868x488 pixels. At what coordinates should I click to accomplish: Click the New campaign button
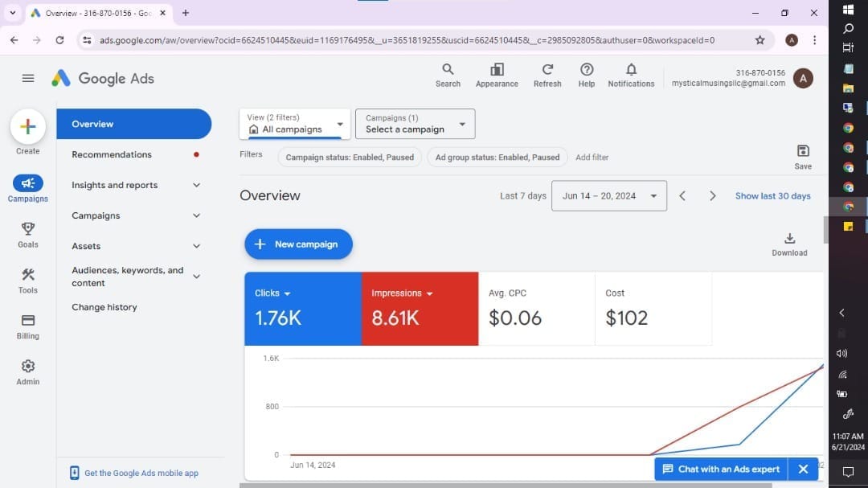298,244
